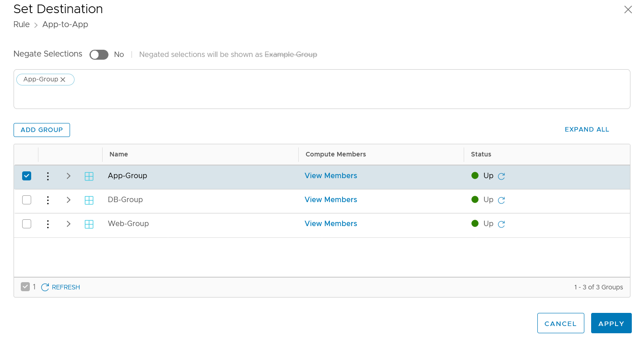
Task: Refresh the App-Group status icon
Action: tap(501, 176)
